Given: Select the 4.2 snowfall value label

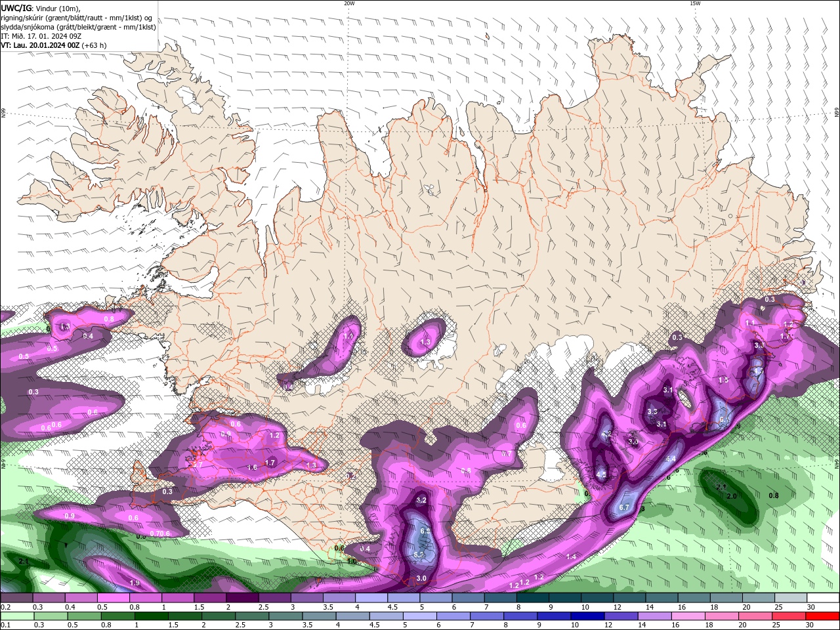Looking at the screenshot, I should (606, 434).
